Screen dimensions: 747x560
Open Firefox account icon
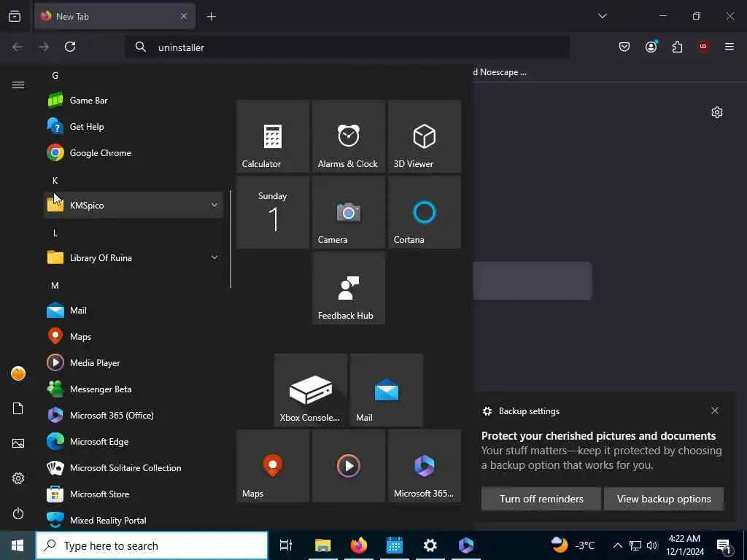(x=651, y=47)
